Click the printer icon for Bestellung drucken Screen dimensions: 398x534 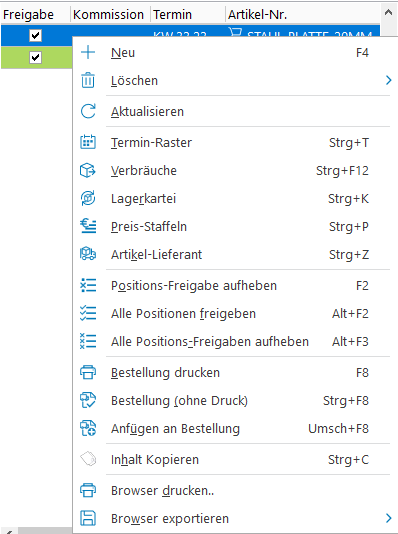(88, 372)
